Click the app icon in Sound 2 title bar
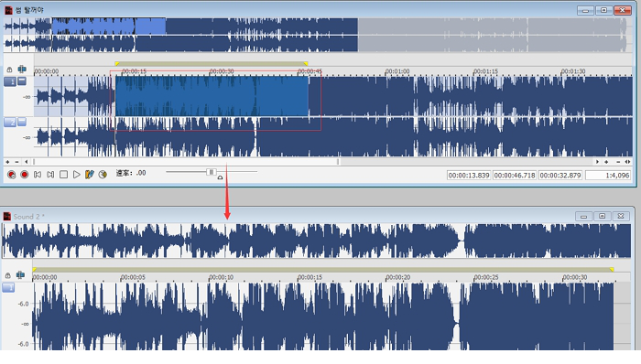 6,216
